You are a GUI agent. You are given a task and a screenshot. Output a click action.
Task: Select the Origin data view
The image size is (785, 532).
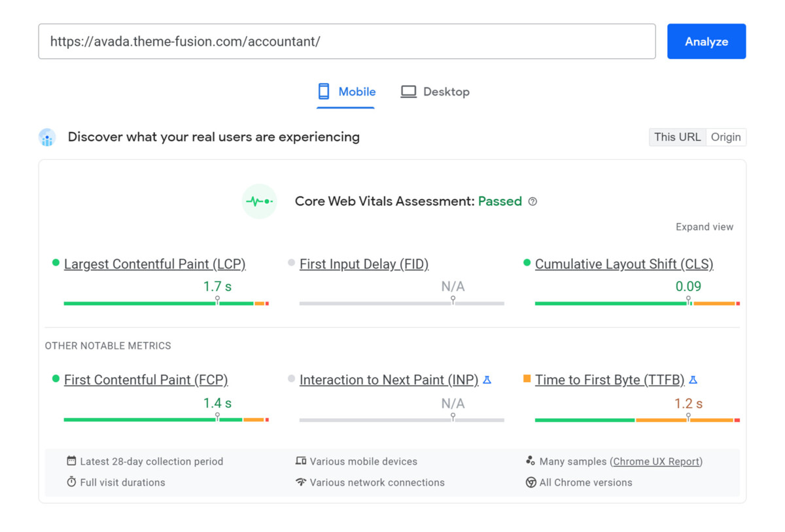[x=726, y=137]
